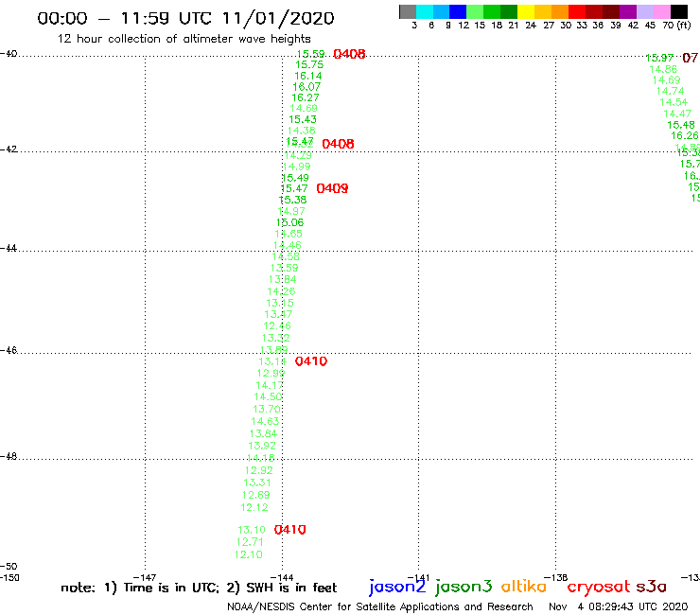Click the pink legend color swatch
The height and width of the screenshot is (615, 700).
(x=661, y=11)
